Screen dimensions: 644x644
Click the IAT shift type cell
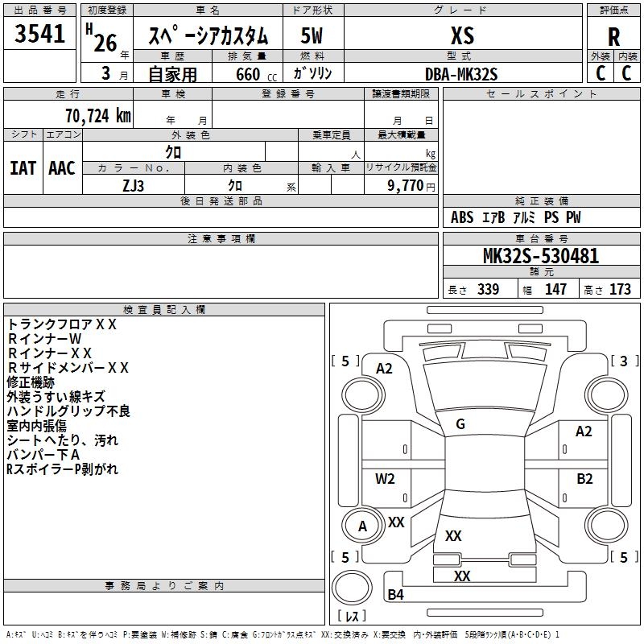click(x=23, y=167)
